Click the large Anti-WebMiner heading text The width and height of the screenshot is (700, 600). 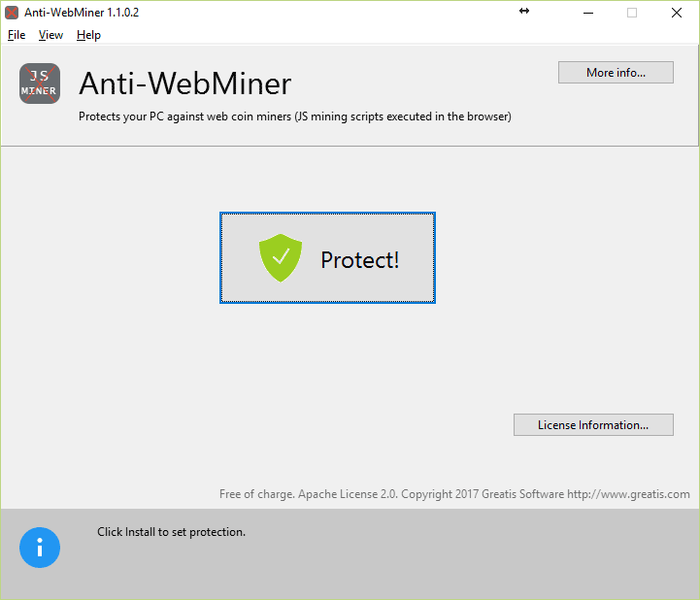pos(184,83)
